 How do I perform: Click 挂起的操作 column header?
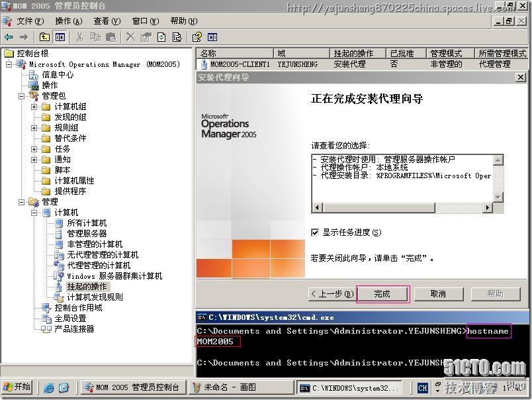point(358,53)
